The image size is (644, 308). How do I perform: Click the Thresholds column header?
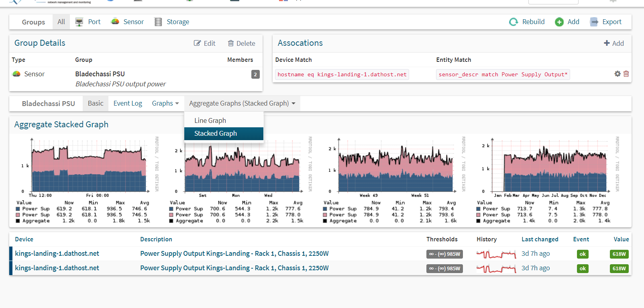tap(442, 239)
